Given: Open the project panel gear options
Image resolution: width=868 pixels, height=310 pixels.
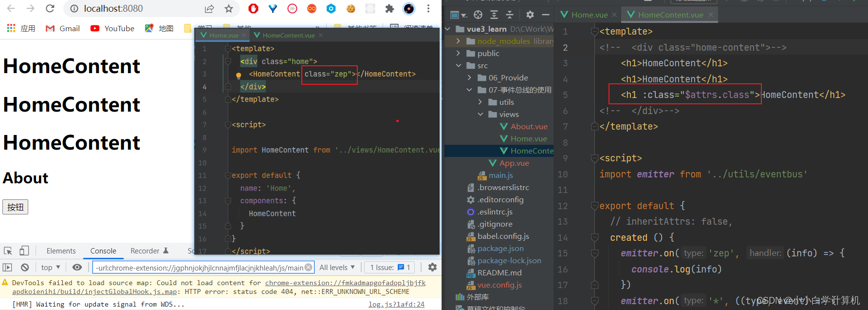Looking at the screenshot, I should (530, 15).
